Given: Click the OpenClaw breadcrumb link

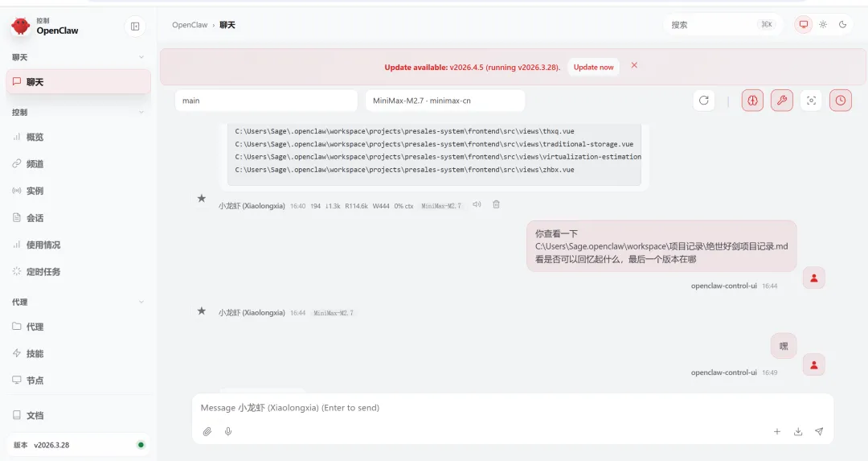Looking at the screenshot, I should (190, 25).
